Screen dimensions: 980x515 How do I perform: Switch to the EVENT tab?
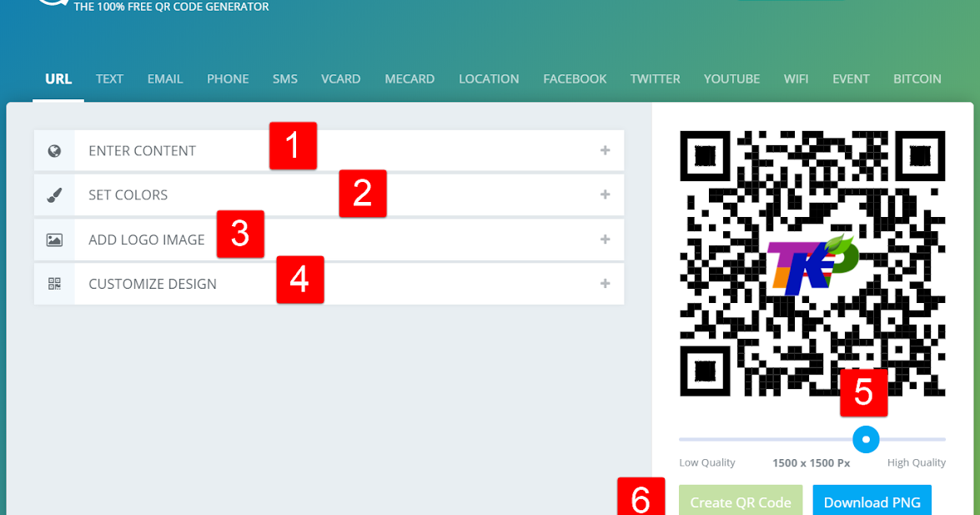851,78
